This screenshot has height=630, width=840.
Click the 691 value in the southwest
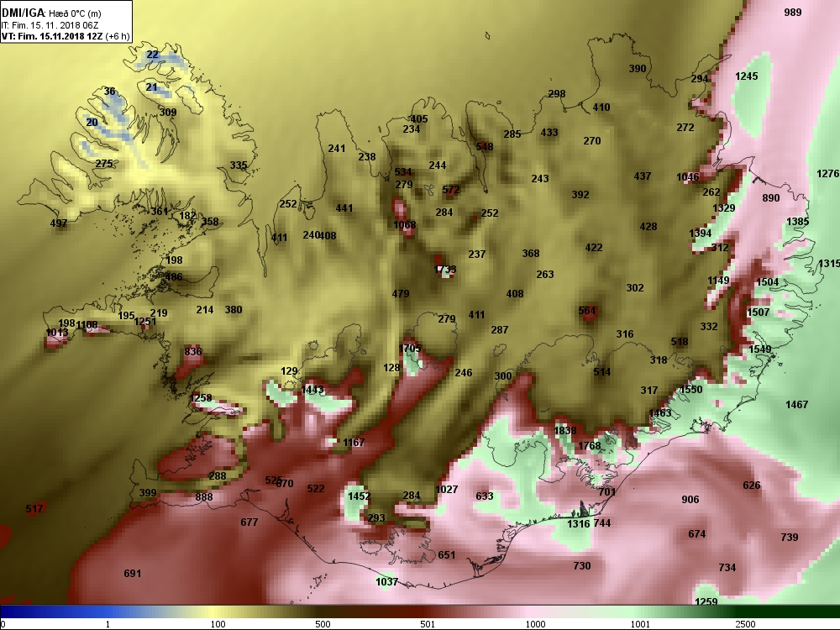click(133, 573)
